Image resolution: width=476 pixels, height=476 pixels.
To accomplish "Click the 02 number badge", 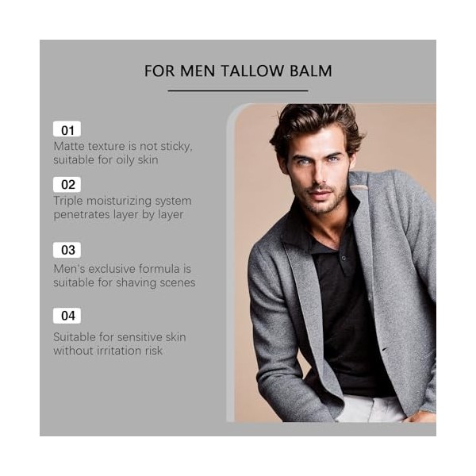I will click(67, 185).
